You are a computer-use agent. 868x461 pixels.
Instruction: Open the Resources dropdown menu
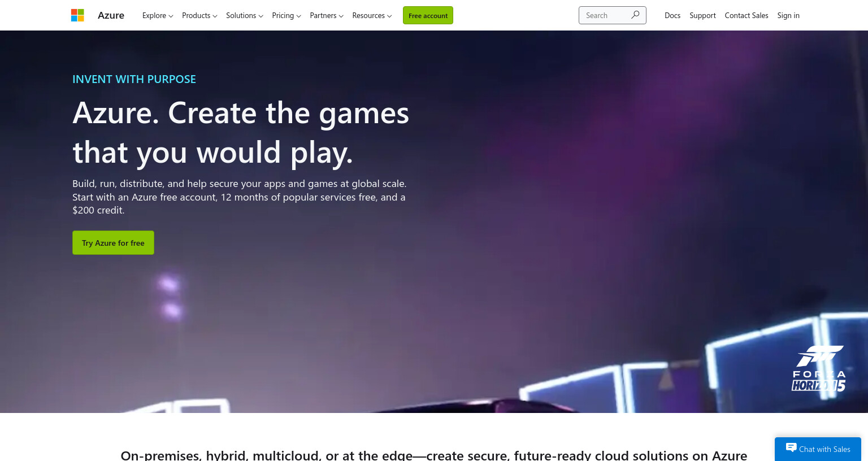click(x=372, y=15)
